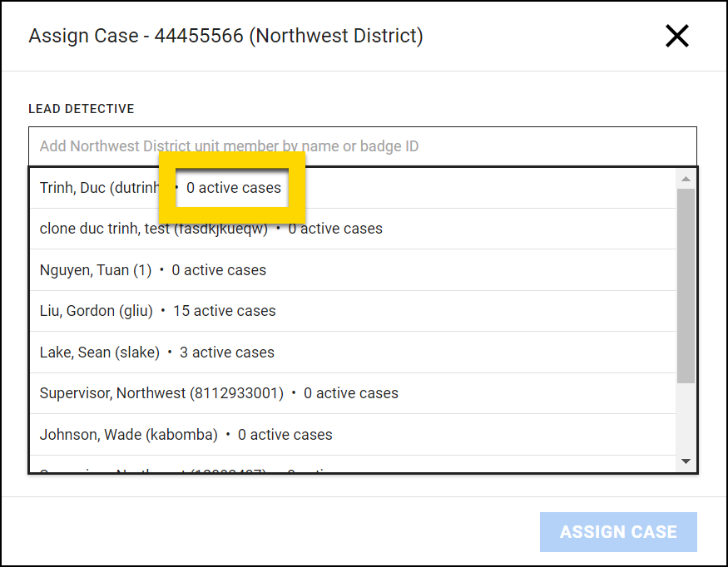The height and width of the screenshot is (567, 728).
Task: Choose clone duc trinh, test entry
Action: pyautogui.click(x=154, y=229)
